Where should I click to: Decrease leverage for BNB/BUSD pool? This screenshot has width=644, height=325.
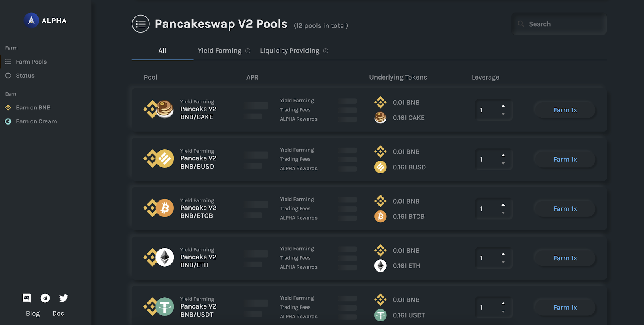(x=503, y=163)
